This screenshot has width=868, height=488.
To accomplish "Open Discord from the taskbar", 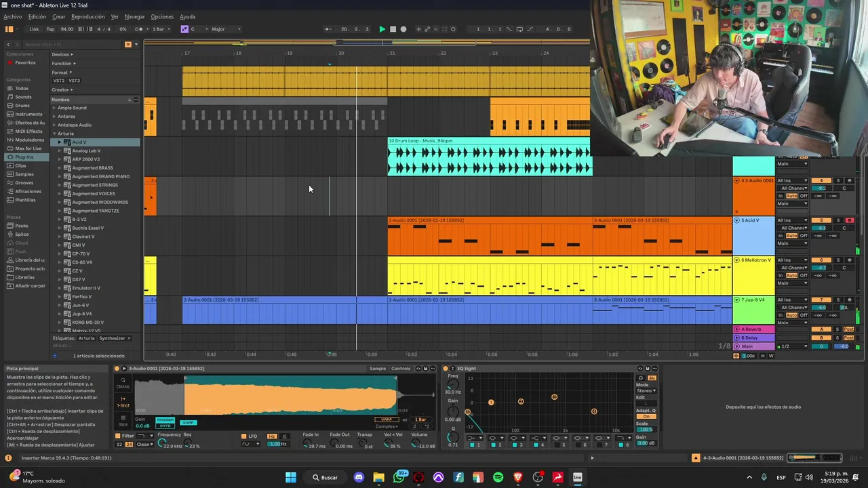I will (x=359, y=477).
